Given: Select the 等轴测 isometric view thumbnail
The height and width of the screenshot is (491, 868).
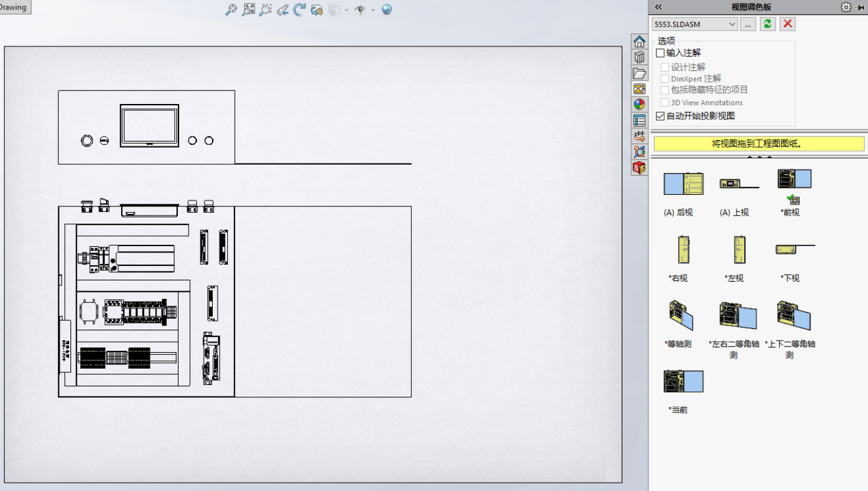Looking at the screenshot, I should click(680, 315).
